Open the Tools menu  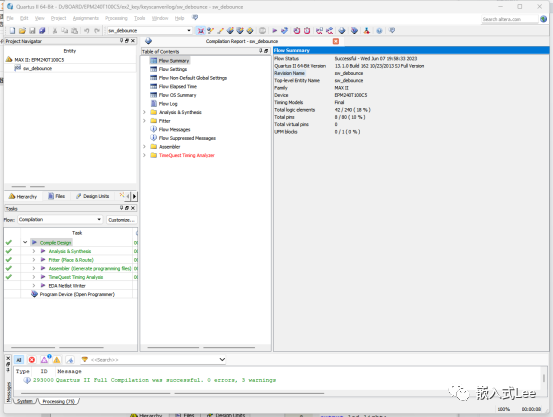[x=140, y=18]
